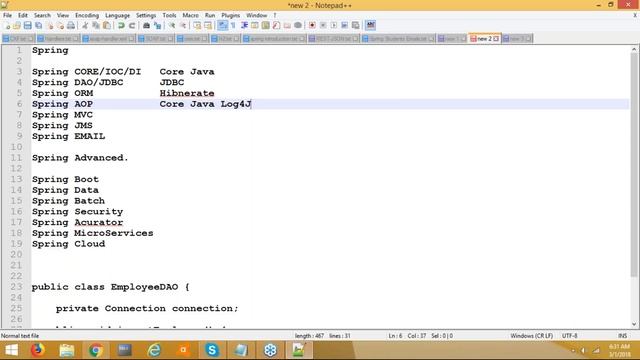Viewport: 640px width, 360px height.
Task: Click 'public class EmployeeDAO {' line
Action: (111, 287)
